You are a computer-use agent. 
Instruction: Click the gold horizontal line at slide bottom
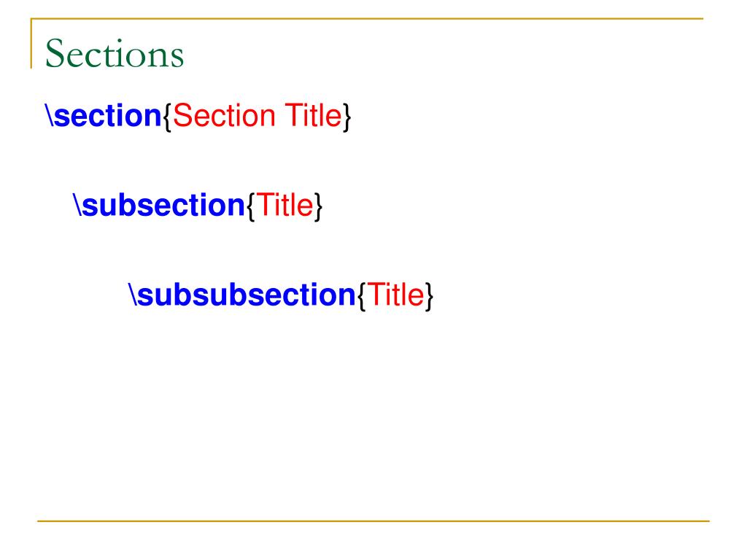coord(373,521)
